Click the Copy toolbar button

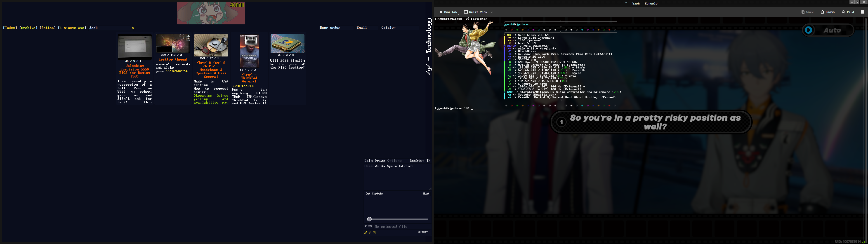point(807,12)
